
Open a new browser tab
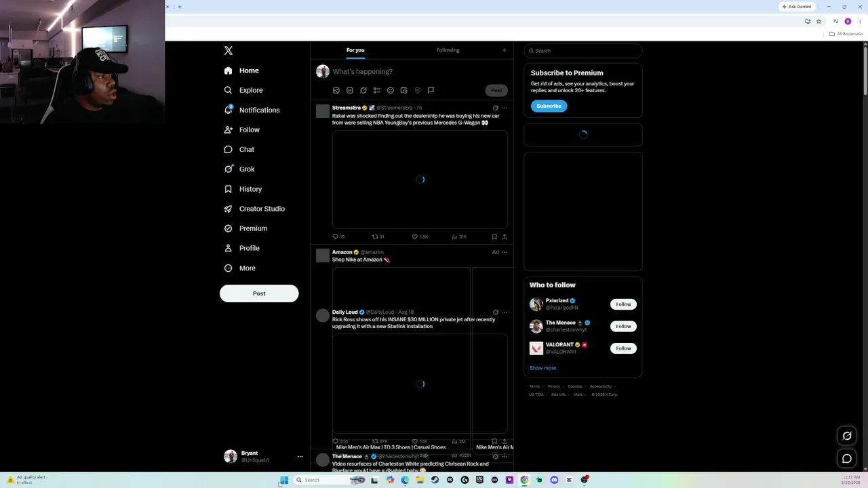(x=180, y=7)
